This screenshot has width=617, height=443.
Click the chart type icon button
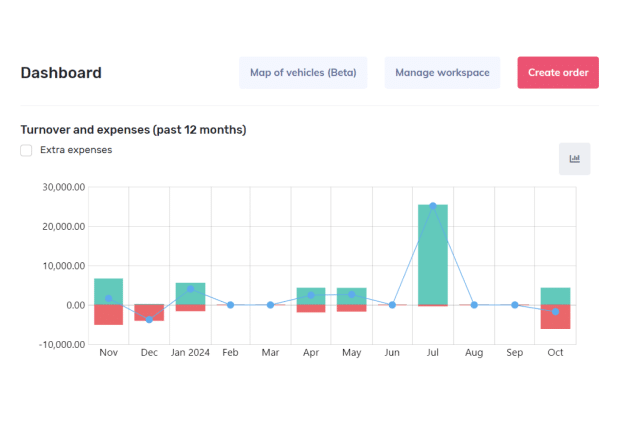pos(574,159)
